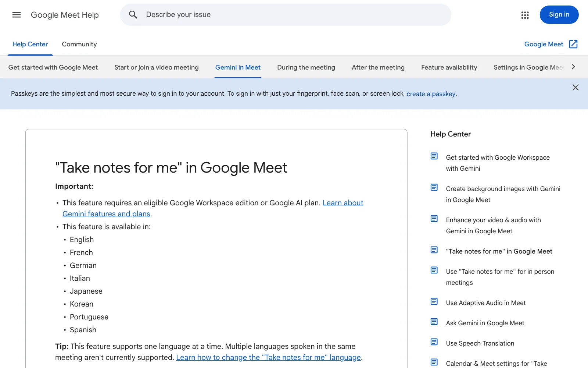Click the Google Meet external link icon
The width and height of the screenshot is (588, 368).
(x=573, y=44)
